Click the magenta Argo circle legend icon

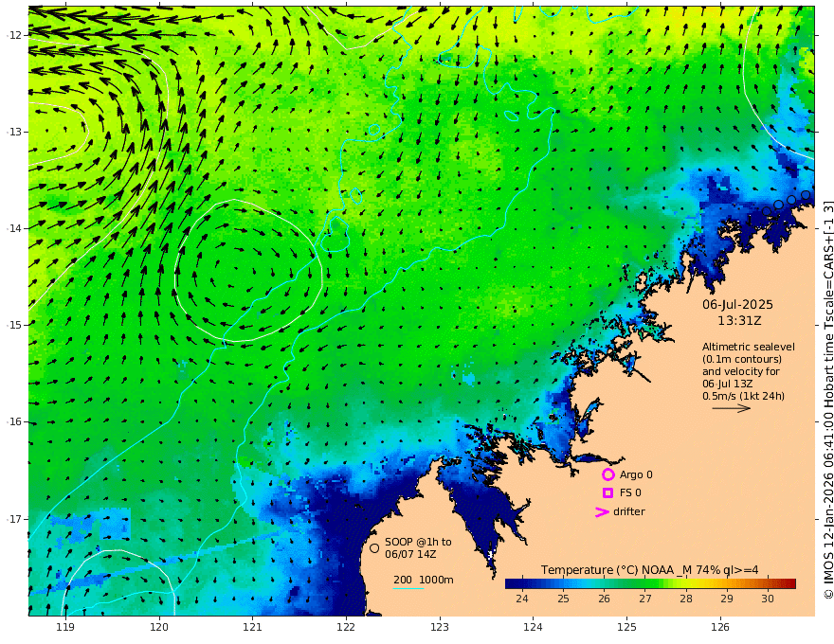(x=607, y=474)
